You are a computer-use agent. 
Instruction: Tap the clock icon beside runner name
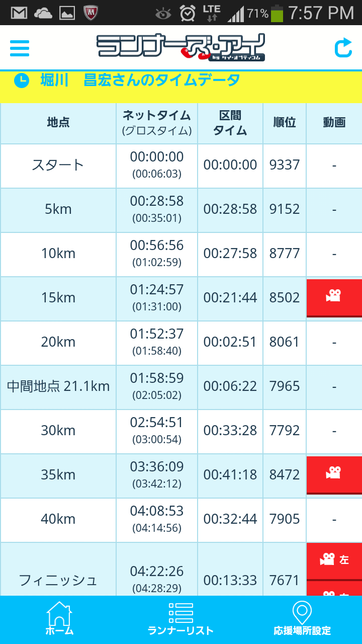pyautogui.click(x=22, y=80)
